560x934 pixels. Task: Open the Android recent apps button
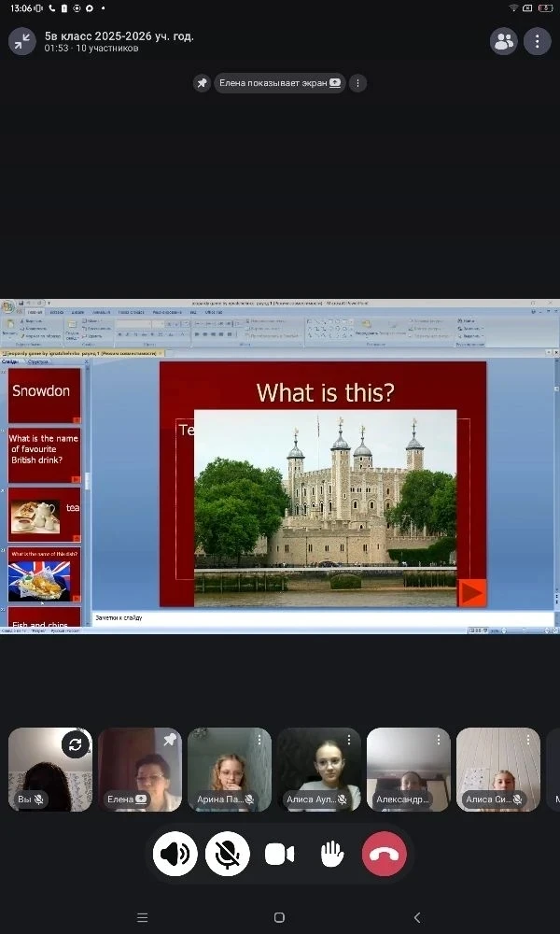point(142,917)
